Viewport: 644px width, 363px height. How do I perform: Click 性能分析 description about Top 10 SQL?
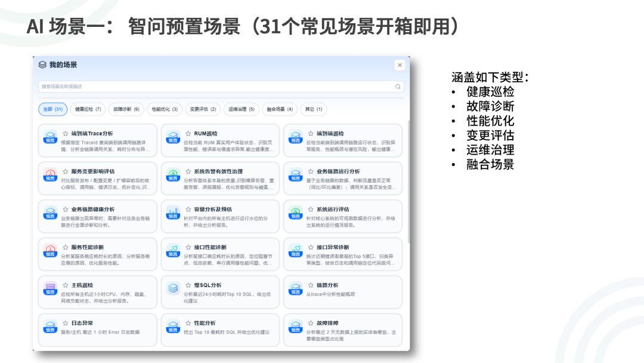coord(227,332)
